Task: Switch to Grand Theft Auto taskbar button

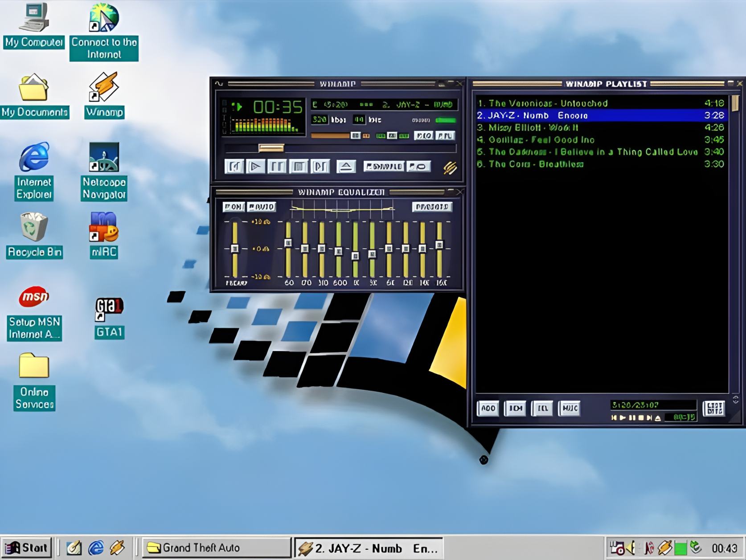Action: coord(216,548)
